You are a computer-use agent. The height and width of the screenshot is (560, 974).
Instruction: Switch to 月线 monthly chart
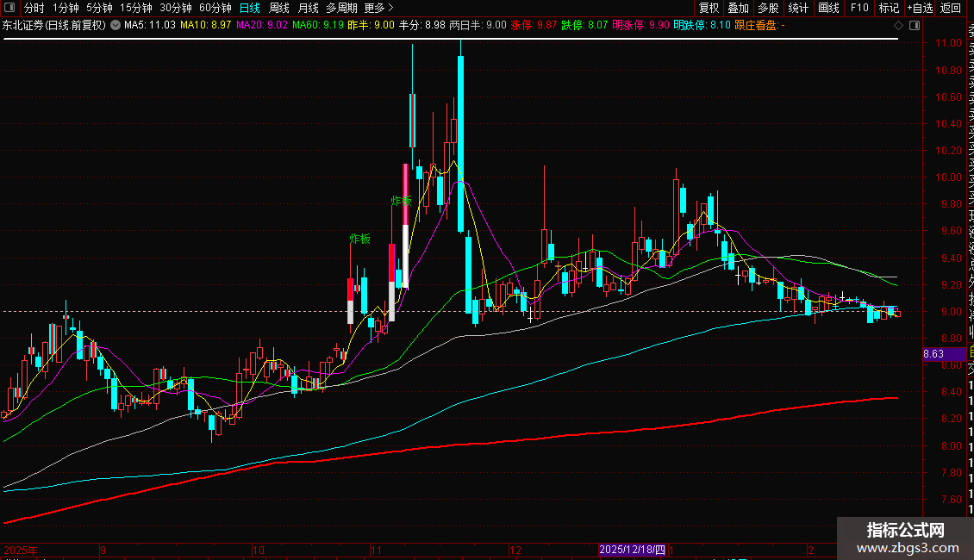click(308, 8)
